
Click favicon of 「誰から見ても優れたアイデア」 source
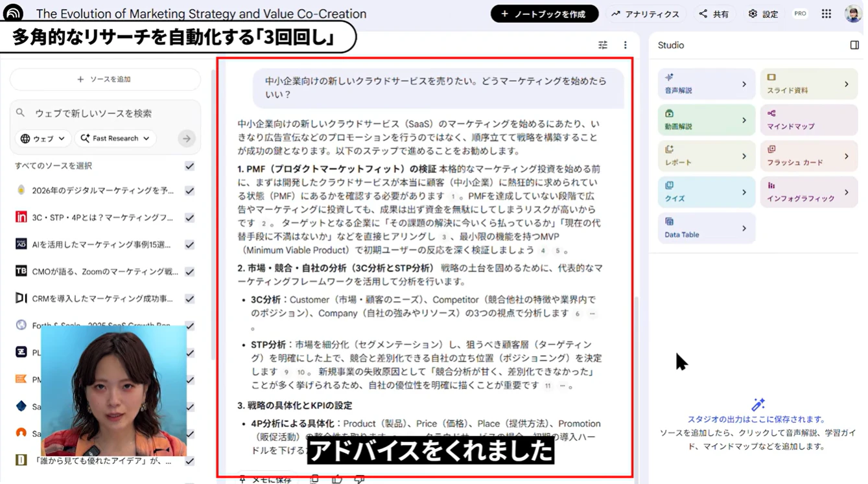pyautogui.click(x=21, y=460)
